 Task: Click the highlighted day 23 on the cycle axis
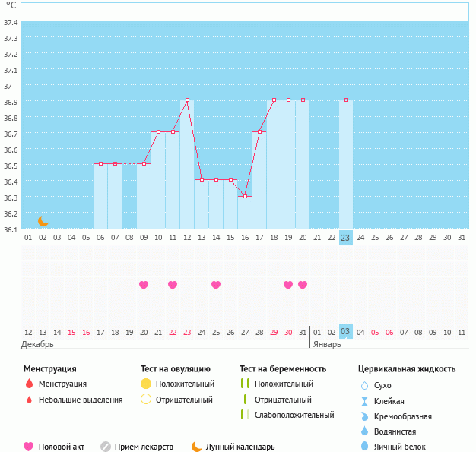345,238
